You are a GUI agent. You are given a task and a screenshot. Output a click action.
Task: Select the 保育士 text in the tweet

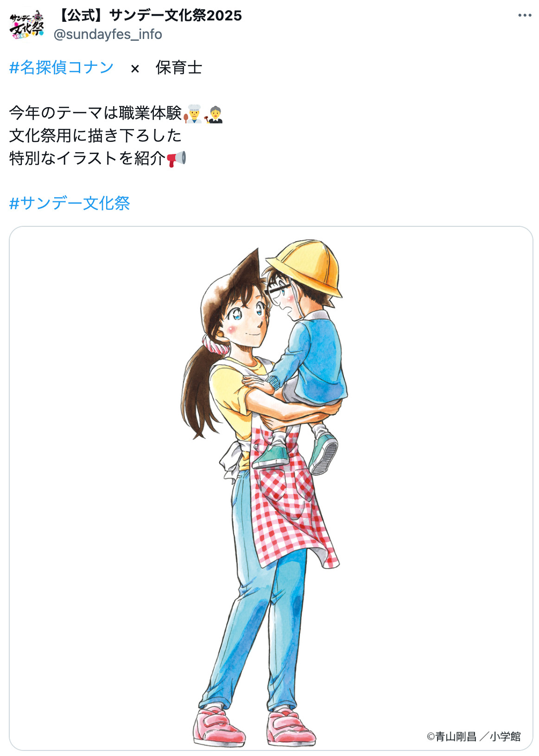[x=179, y=68]
